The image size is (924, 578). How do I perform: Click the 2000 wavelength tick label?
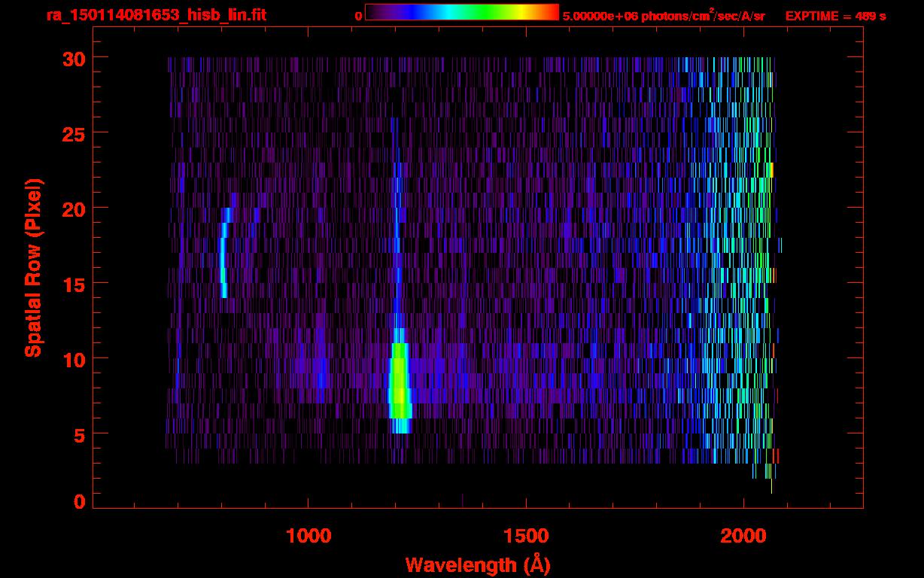[x=743, y=536]
